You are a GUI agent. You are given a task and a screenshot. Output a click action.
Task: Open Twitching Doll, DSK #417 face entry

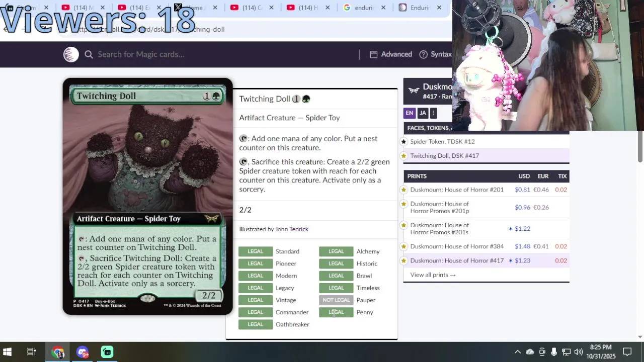pyautogui.click(x=444, y=156)
